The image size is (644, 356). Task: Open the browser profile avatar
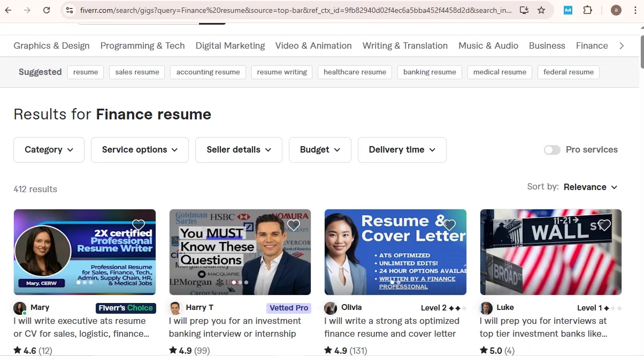coord(616,10)
